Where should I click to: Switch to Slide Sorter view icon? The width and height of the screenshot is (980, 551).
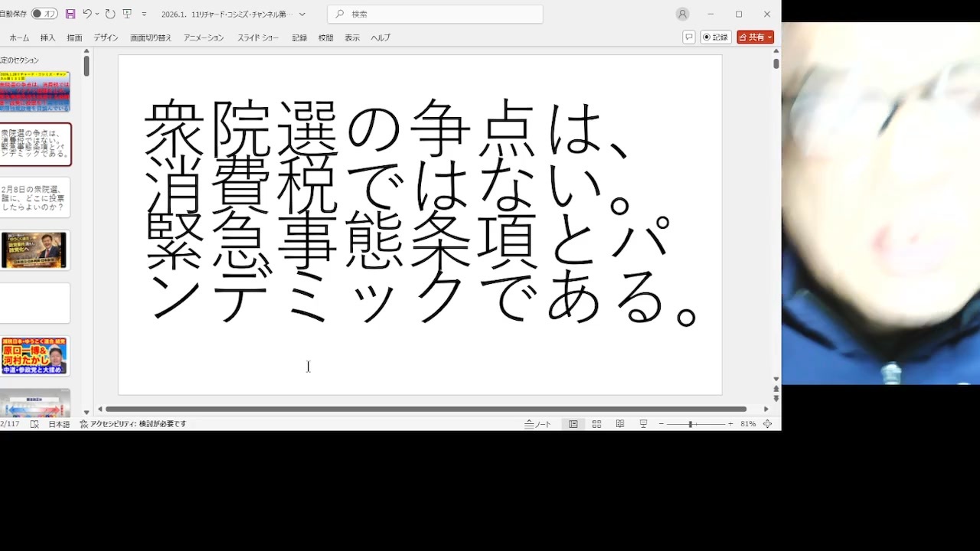[596, 424]
